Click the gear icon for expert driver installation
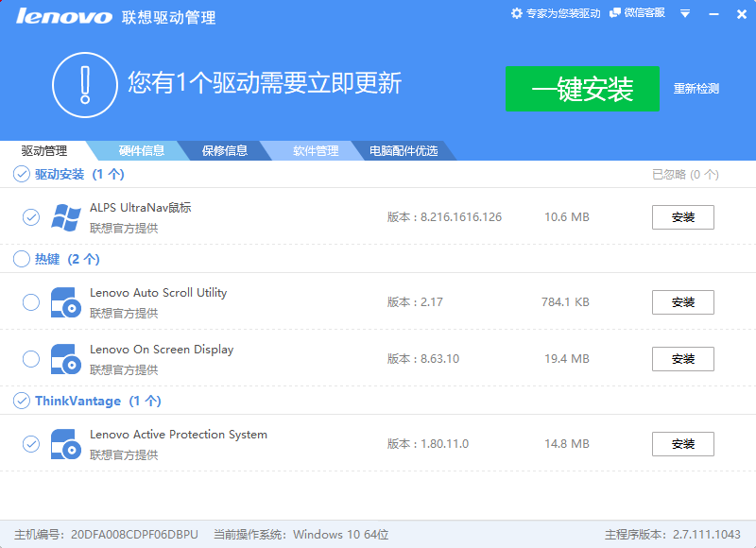Screen dimensions: 756x548 (x=516, y=13)
